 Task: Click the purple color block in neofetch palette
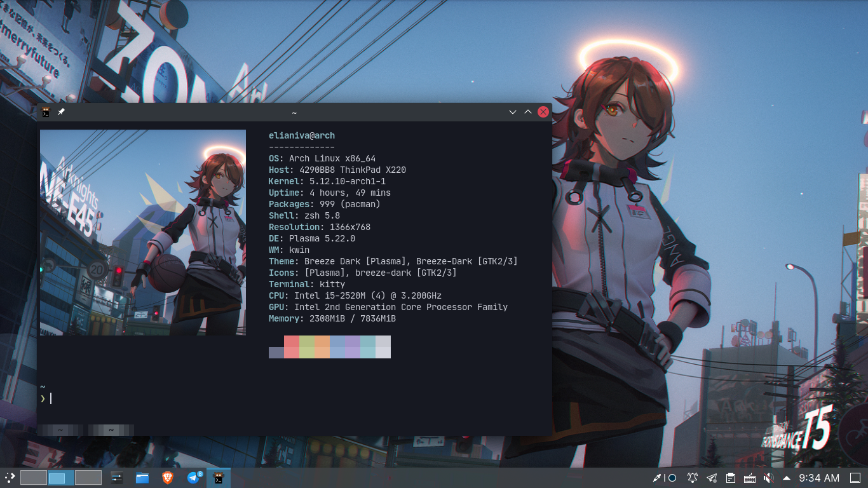click(353, 347)
